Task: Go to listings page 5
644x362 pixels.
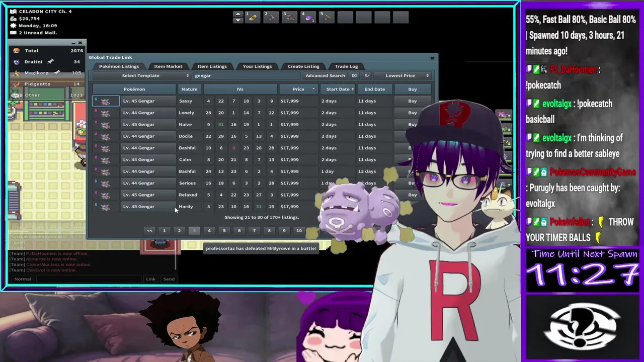Action: (x=224, y=231)
